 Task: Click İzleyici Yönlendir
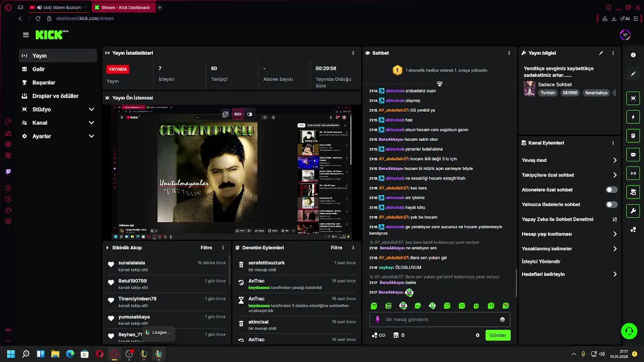click(x=541, y=261)
